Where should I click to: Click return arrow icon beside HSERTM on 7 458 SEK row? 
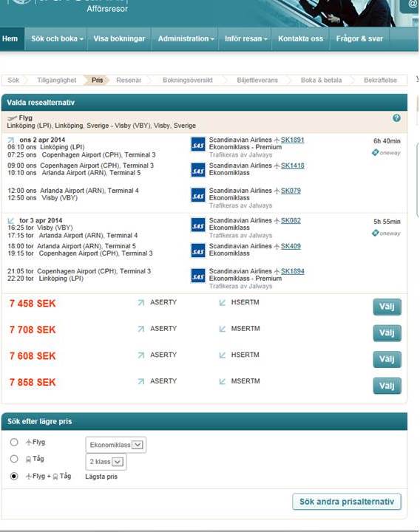(223, 302)
